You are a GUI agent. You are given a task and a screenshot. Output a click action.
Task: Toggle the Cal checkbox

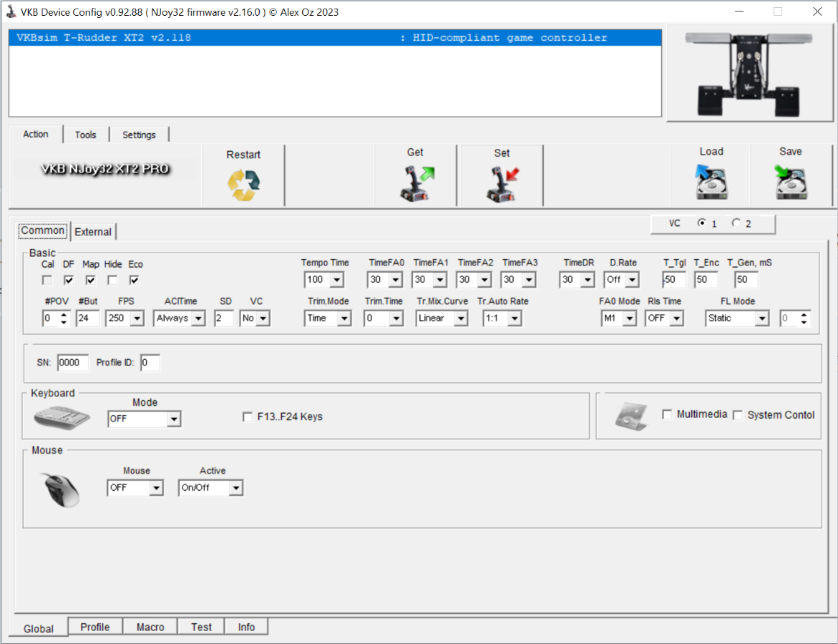(x=47, y=280)
